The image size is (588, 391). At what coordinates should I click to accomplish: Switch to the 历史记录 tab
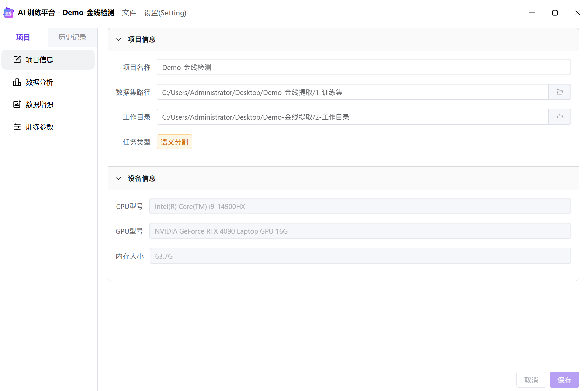pos(72,37)
